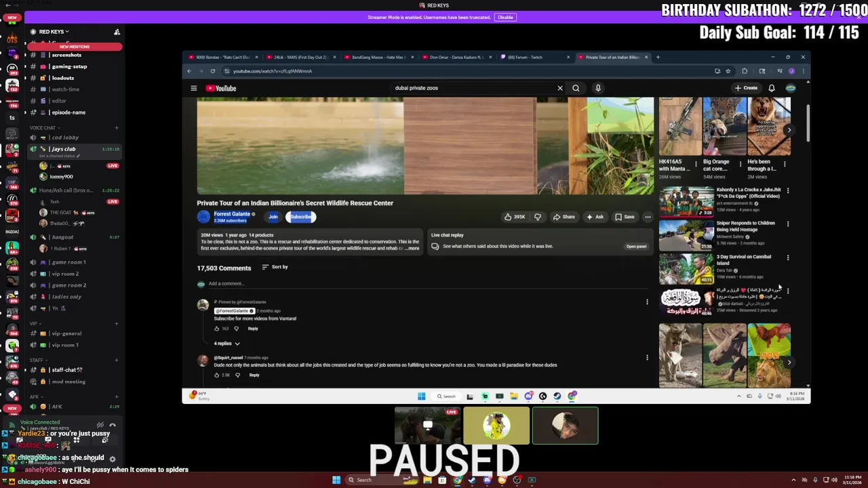The width and height of the screenshot is (868, 488).
Task: Open the Sort by comments menu
Action: click(275, 267)
